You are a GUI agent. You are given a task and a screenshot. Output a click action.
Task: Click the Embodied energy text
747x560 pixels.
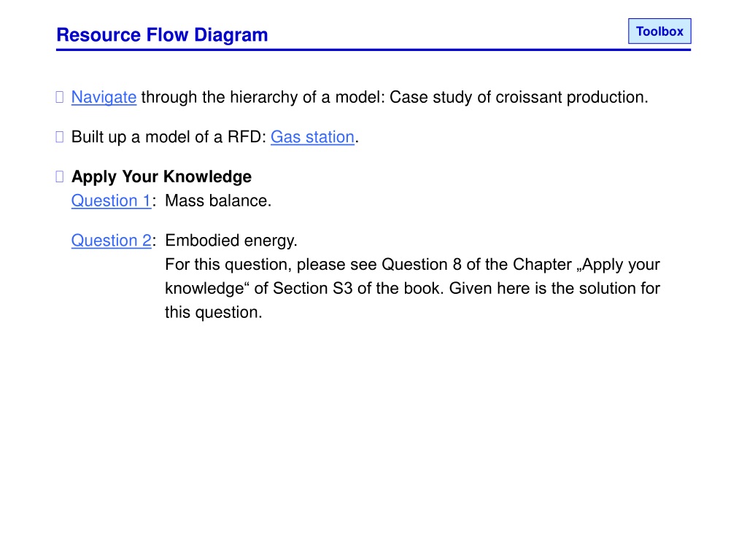coord(231,241)
